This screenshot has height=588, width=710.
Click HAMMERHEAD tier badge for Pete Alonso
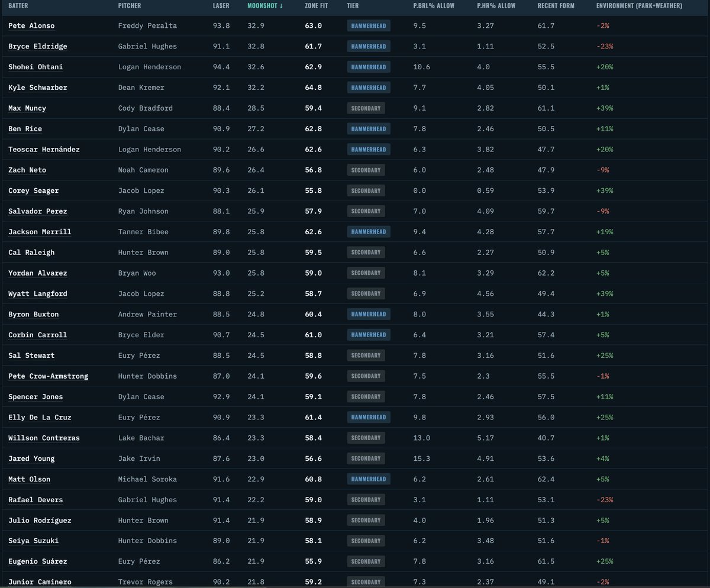(x=368, y=26)
